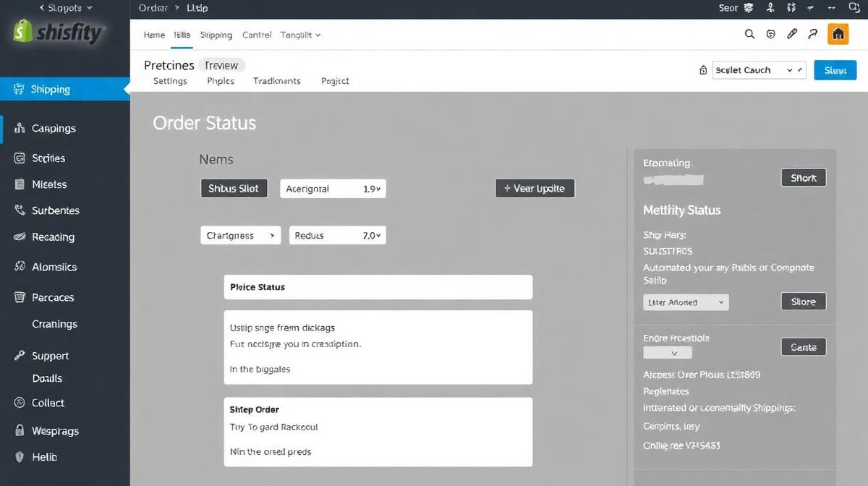Click the Shipping sidebar icon
This screenshot has height=486, width=868.
tap(19, 90)
